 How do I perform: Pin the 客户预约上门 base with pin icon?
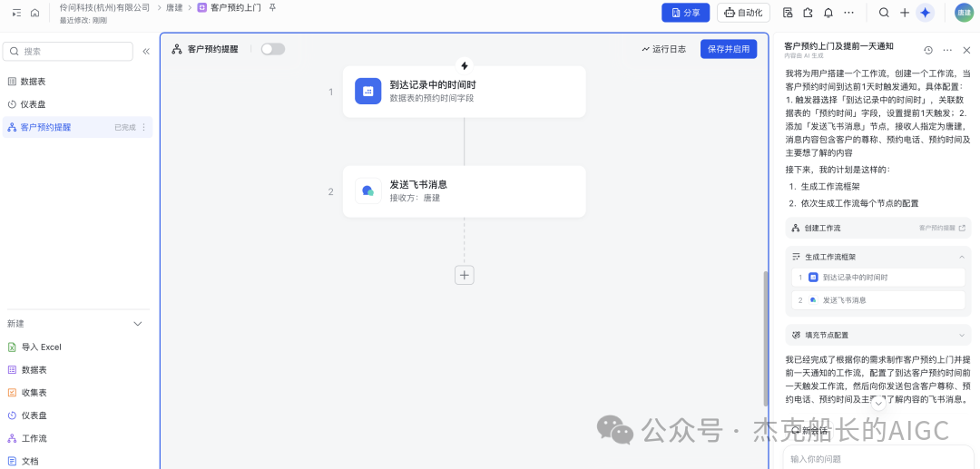click(272, 7)
